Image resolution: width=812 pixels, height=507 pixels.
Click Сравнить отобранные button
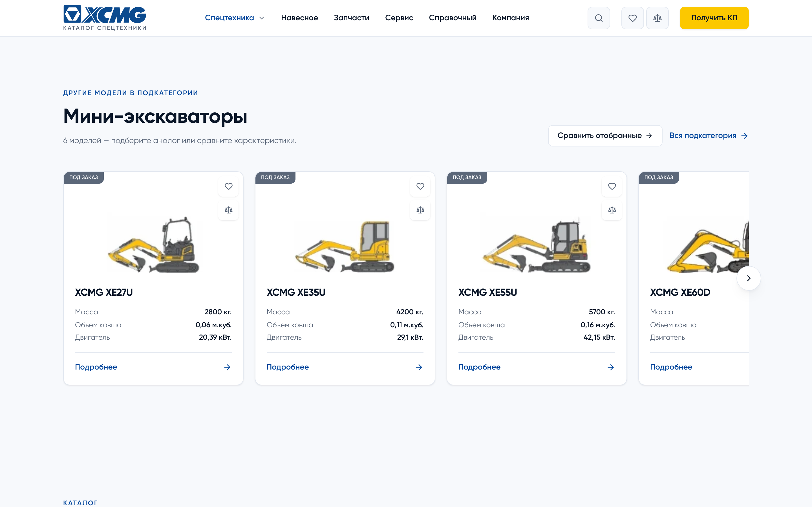click(x=605, y=136)
